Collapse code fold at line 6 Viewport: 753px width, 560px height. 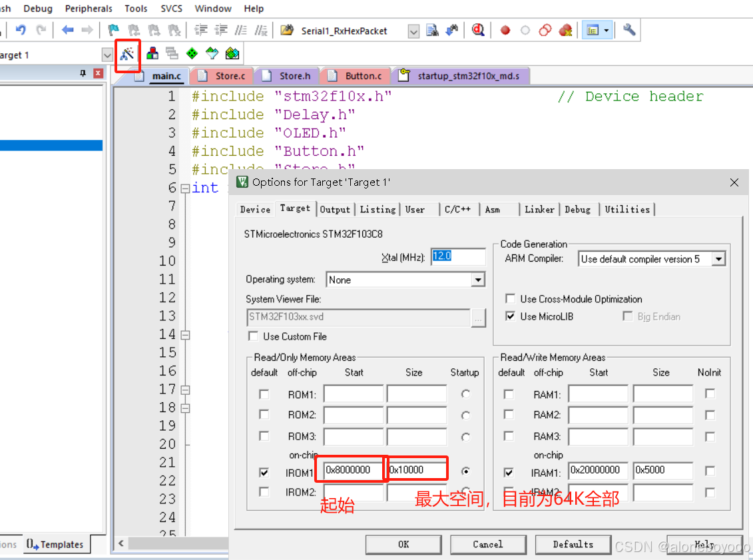tap(185, 188)
